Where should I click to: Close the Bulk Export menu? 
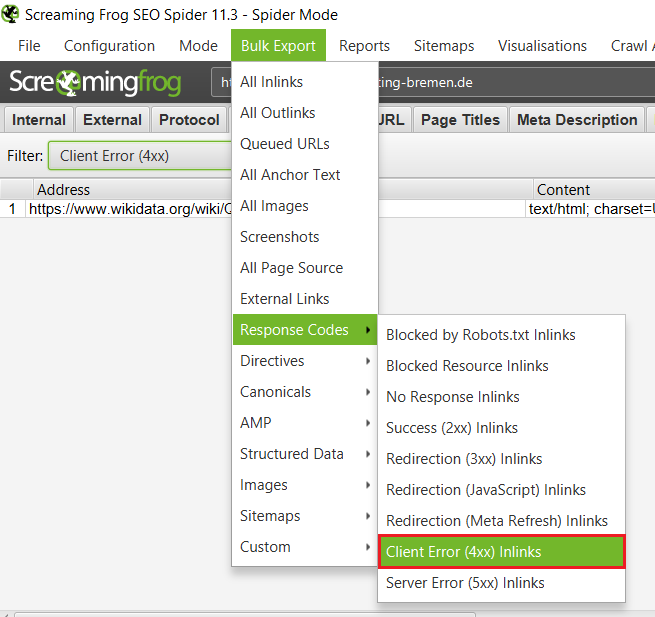pos(278,46)
